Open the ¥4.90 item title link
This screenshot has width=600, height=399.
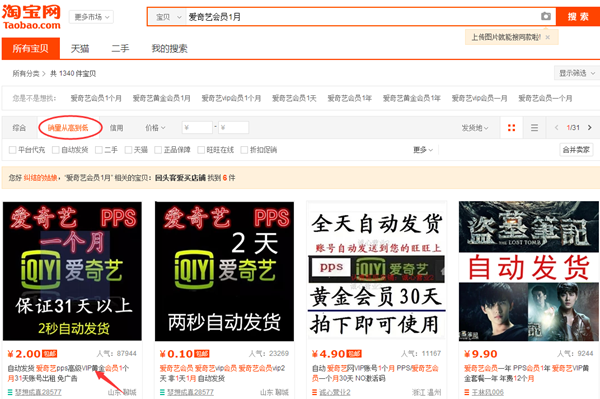[375, 373]
